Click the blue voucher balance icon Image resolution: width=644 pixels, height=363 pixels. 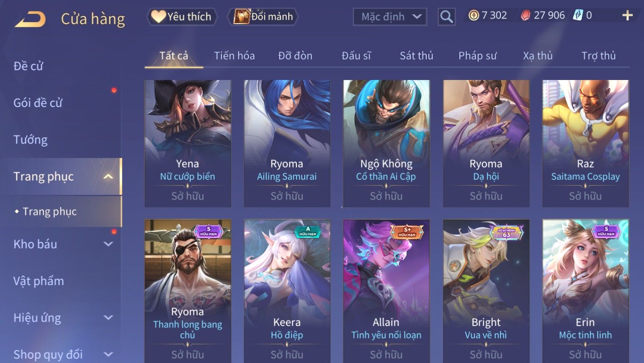pyautogui.click(x=578, y=15)
